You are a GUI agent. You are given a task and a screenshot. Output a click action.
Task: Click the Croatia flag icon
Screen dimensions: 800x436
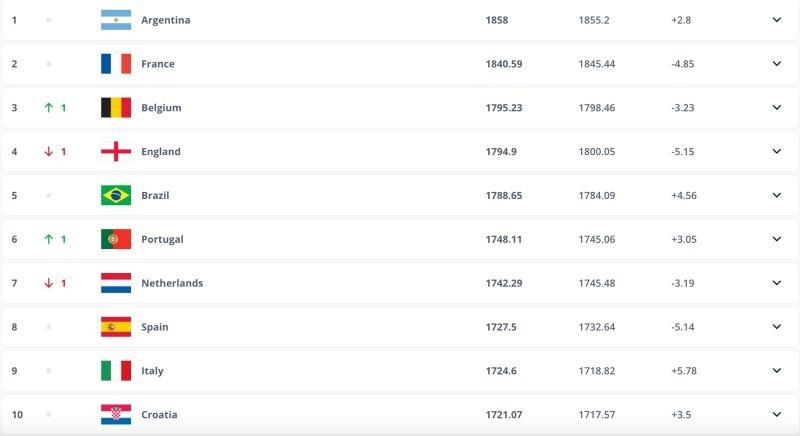tap(116, 414)
